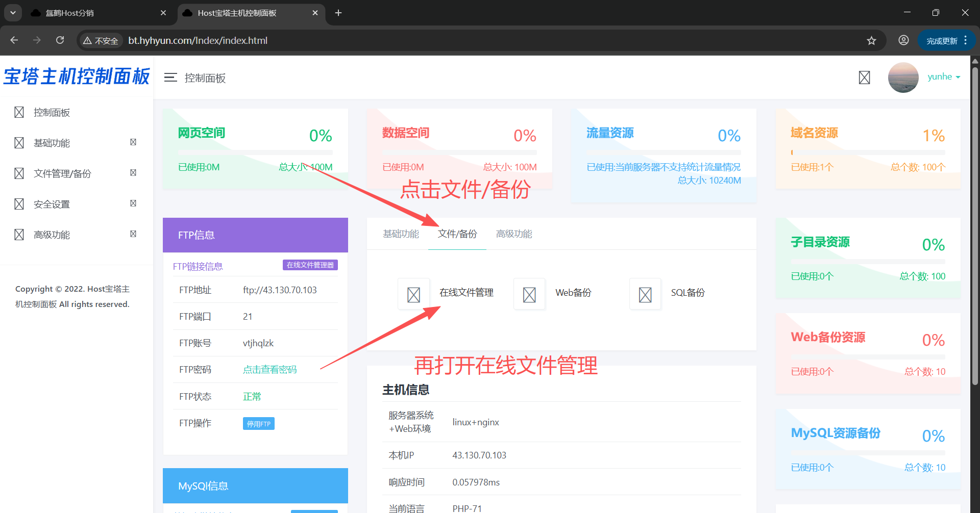This screenshot has width=980, height=513.
Task: Click the SQL备份 icon box
Action: [x=645, y=294]
